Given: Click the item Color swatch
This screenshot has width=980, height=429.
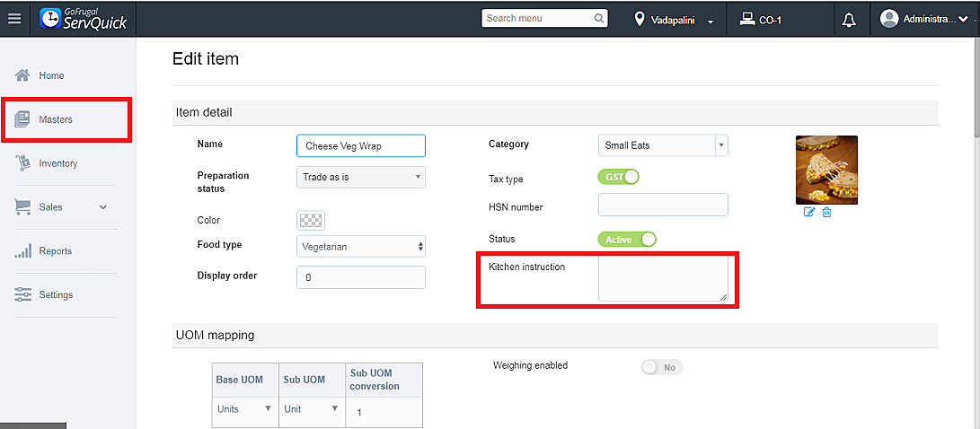Looking at the screenshot, I should pos(311,220).
